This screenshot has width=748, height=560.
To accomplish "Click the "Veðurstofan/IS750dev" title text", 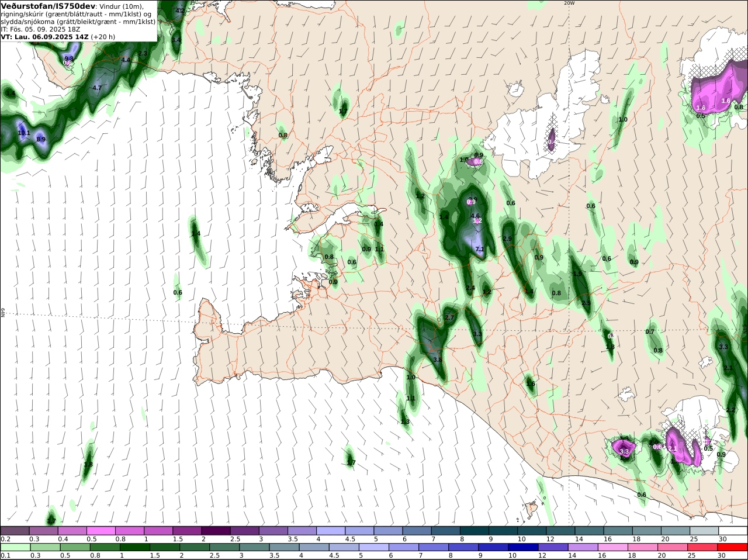I will click(x=48, y=6).
